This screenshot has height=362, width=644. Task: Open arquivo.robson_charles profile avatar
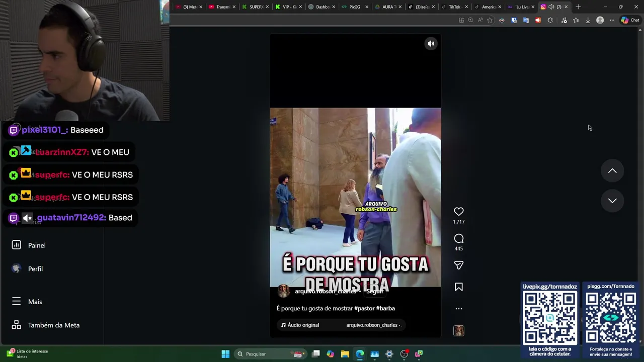[284, 291]
